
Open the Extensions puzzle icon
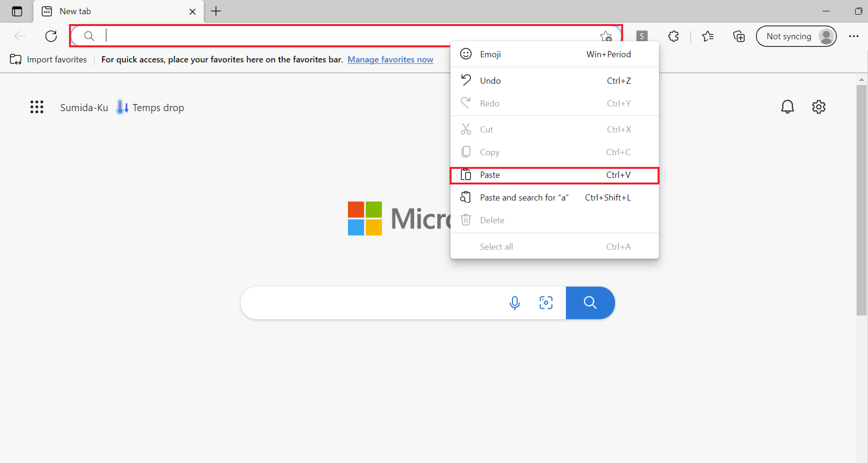tap(673, 36)
